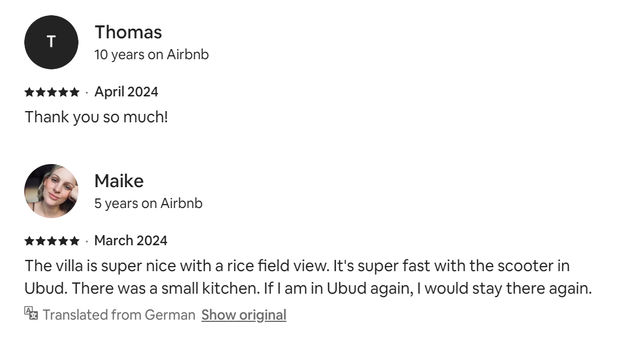
Task: Click Thomas's "Thank you so much!" review
Action: 96,117
